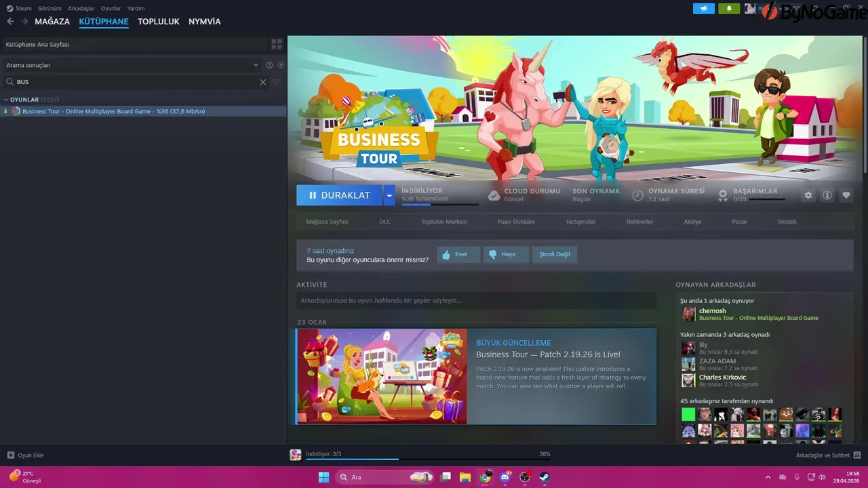This screenshot has width=868, height=488.
Task: Open the green notifications bell
Action: [x=729, y=8]
